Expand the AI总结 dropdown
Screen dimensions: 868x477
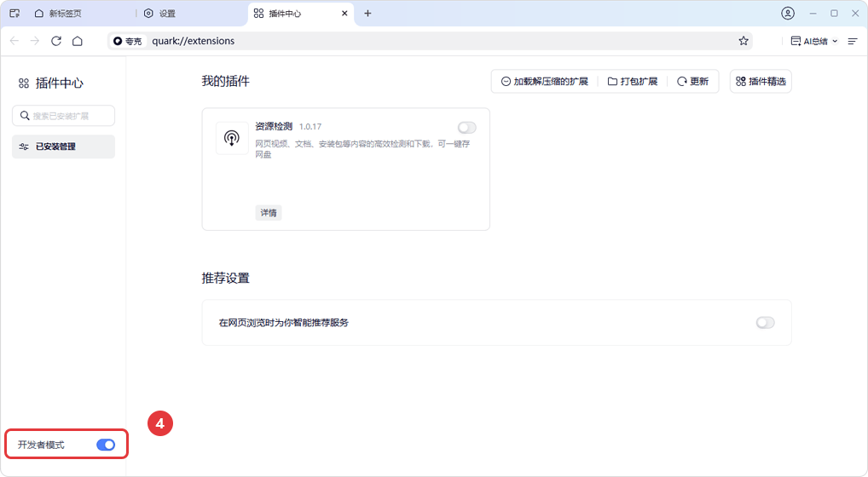835,41
